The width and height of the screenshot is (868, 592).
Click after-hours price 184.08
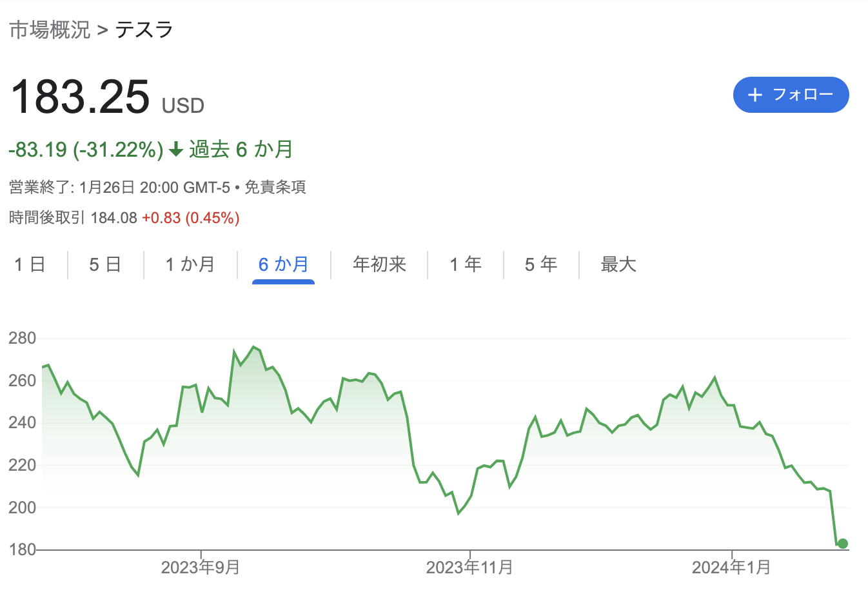coord(114,218)
